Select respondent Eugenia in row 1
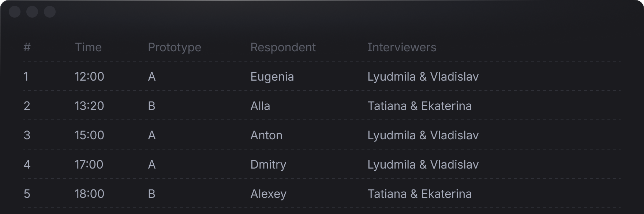The height and width of the screenshot is (214, 644). 272,77
